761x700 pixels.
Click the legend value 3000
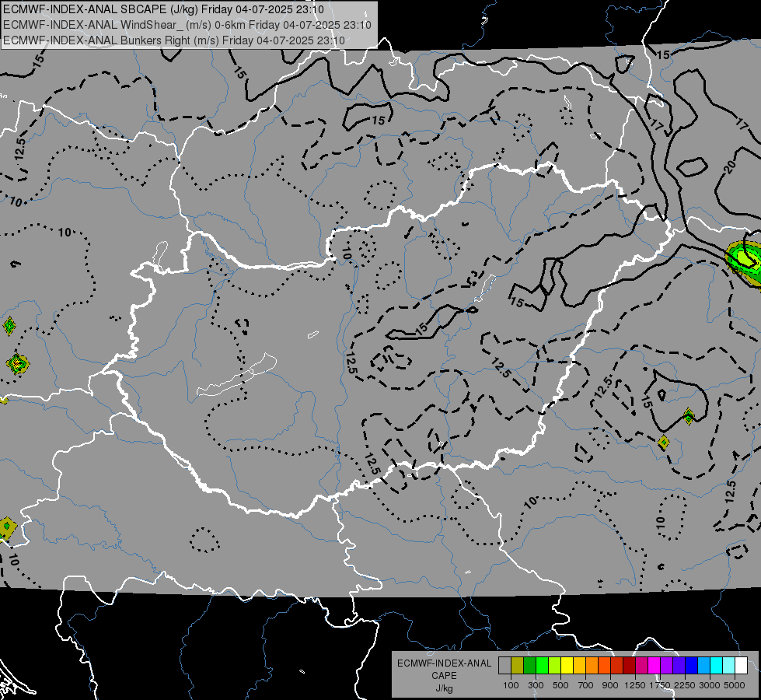710,685
